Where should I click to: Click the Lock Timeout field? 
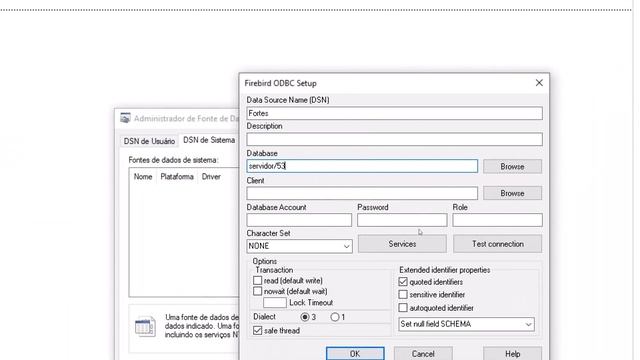tap(275, 302)
